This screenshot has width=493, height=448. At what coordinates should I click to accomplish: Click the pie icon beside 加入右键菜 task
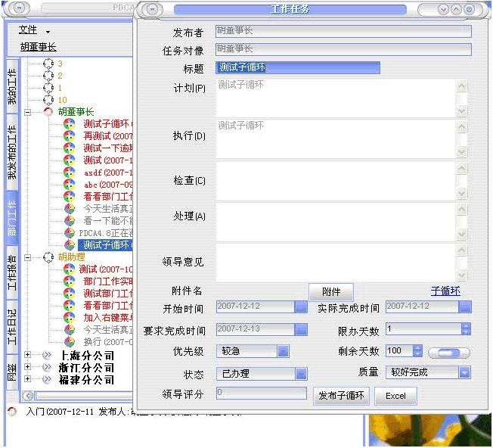tap(69, 317)
